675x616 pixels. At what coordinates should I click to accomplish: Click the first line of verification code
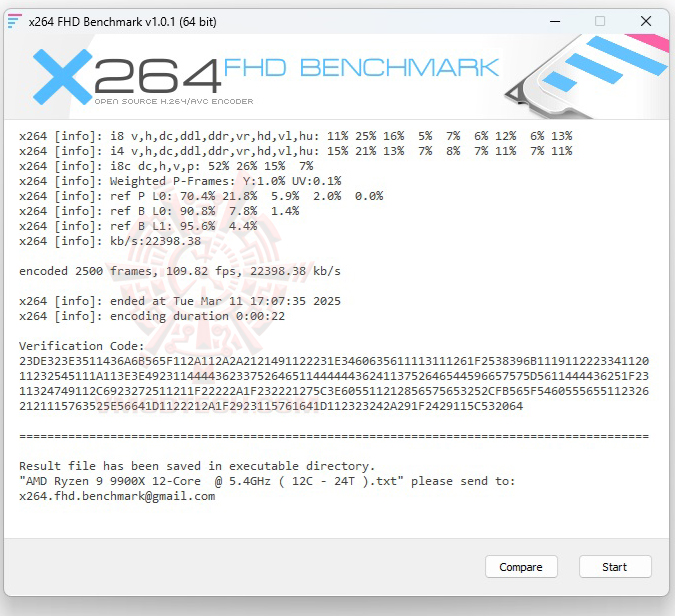click(334, 361)
